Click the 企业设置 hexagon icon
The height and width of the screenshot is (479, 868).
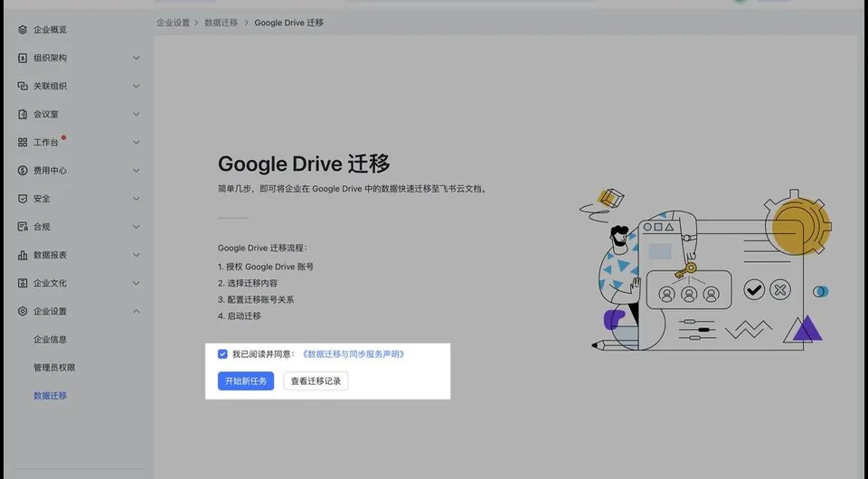pyautogui.click(x=22, y=312)
